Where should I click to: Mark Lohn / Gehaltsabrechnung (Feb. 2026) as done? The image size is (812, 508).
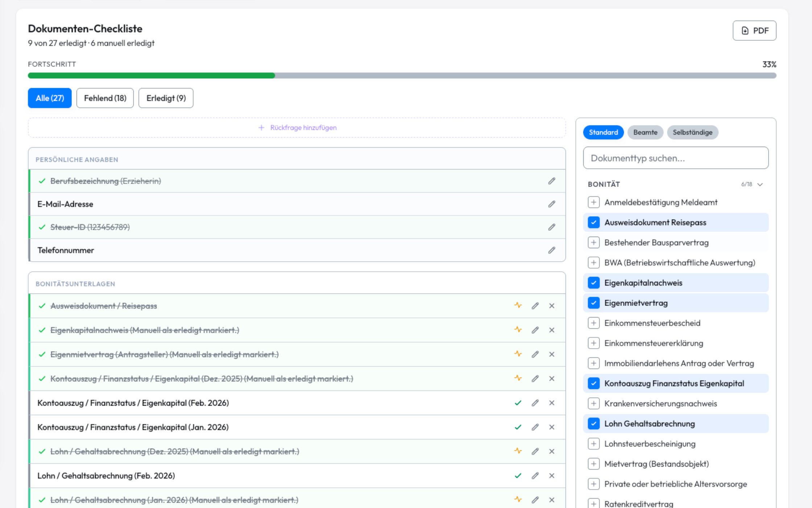click(518, 476)
